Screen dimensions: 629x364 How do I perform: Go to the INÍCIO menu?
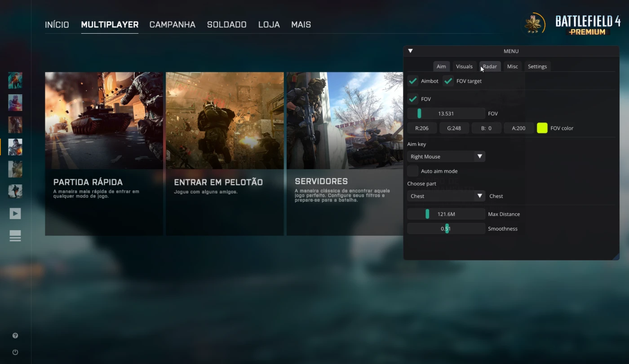click(x=57, y=25)
